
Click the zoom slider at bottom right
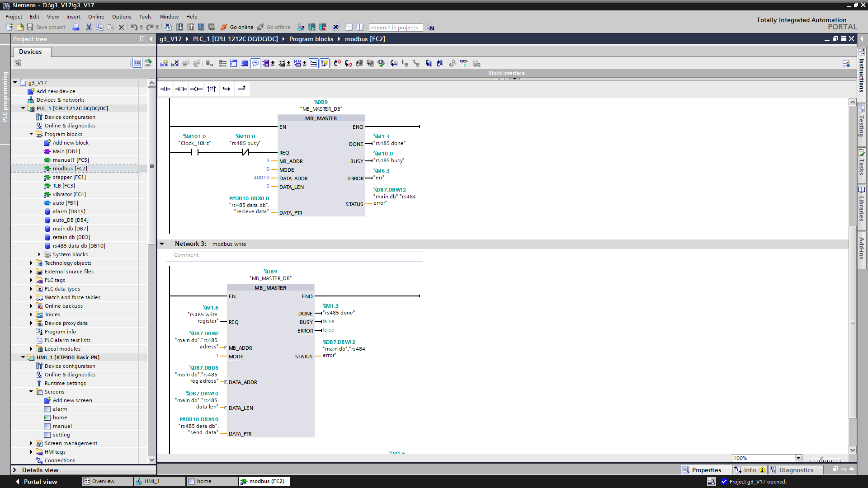(x=825, y=459)
